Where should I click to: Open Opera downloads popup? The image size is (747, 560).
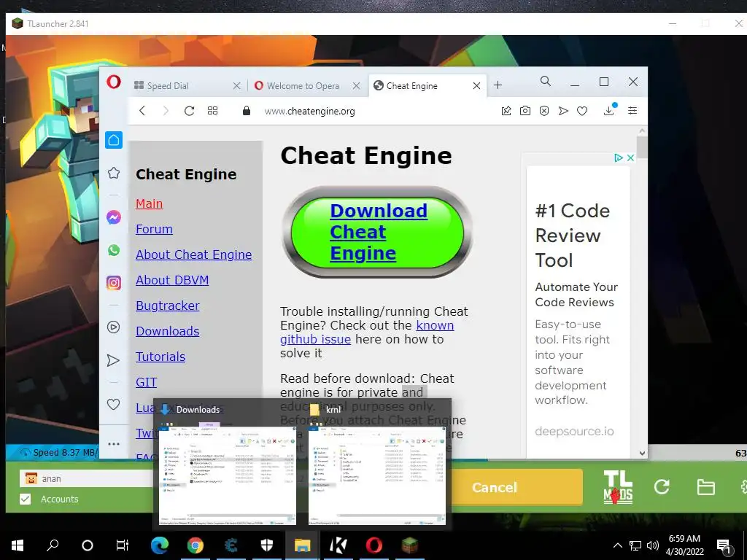[x=609, y=111]
